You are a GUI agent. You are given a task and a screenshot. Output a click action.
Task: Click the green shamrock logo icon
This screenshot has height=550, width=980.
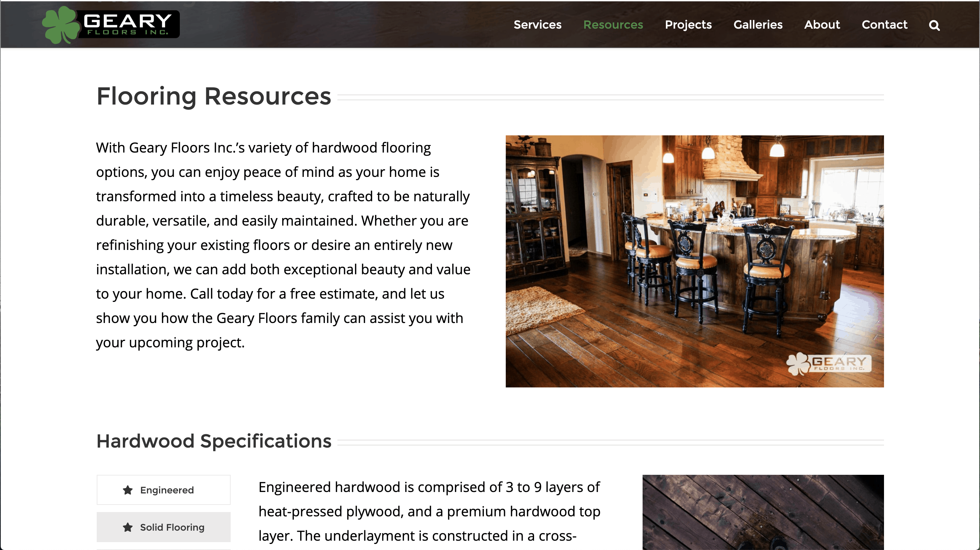pyautogui.click(x=61, y=25)
